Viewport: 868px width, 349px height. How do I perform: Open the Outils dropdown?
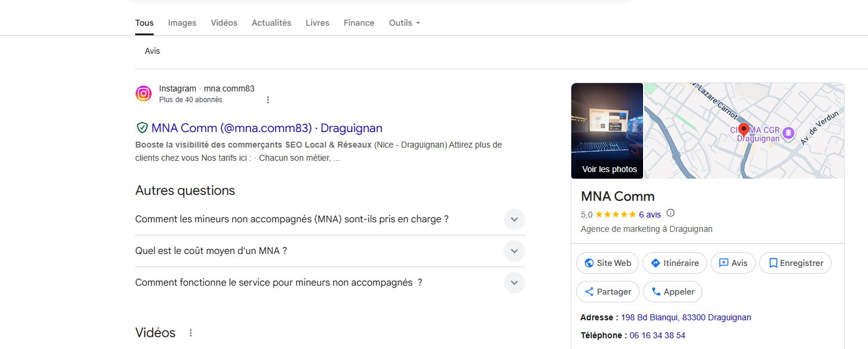click(x=404, y=23)
